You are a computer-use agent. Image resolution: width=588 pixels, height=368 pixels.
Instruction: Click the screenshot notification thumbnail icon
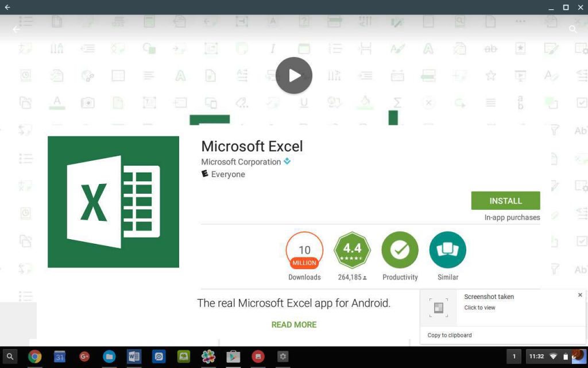[x=438, y=308]
